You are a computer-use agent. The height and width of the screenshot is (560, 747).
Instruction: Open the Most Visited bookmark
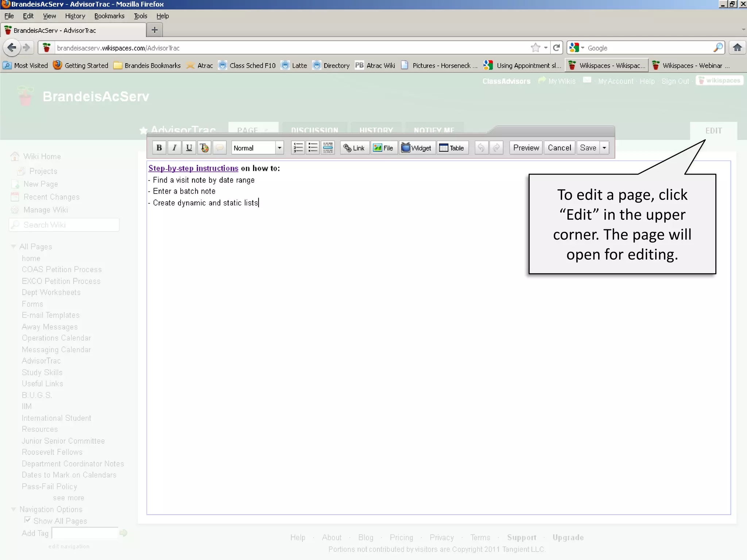pyautogui.click(x=26, y=66)
